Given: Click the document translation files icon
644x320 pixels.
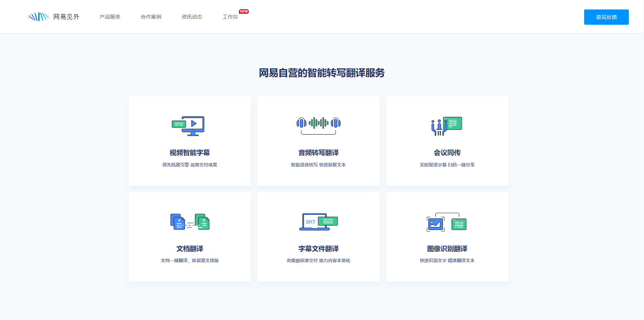Looking at the screenshot, I should tap(190, 222).
